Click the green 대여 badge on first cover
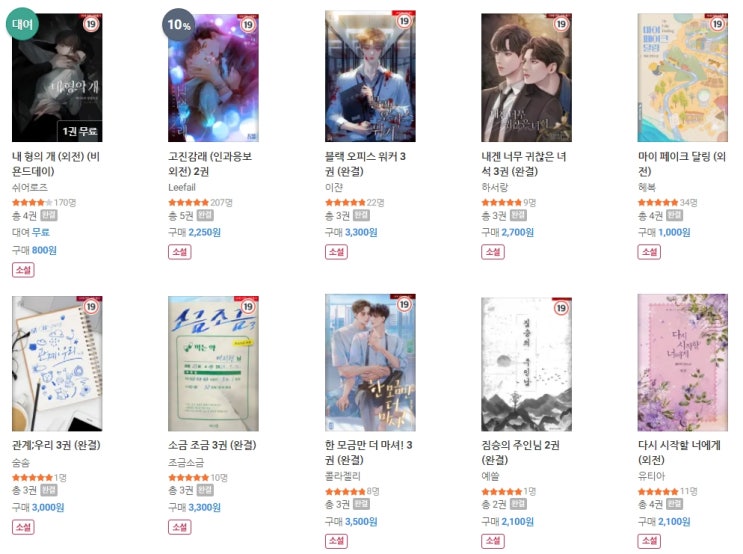 click(x=22, y=24)
